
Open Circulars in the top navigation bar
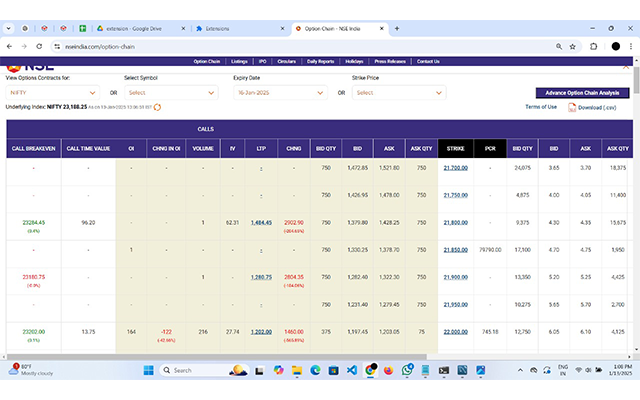pos(287,61)
